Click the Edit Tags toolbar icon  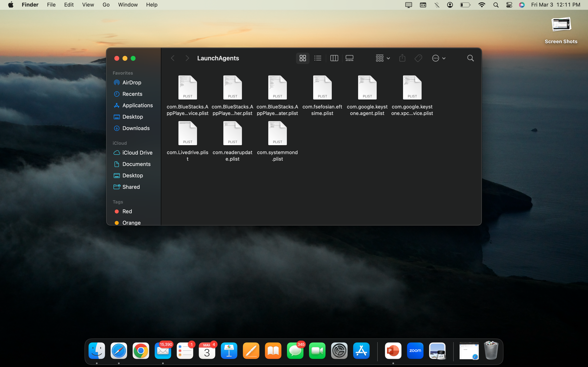[x=418, y=58]
